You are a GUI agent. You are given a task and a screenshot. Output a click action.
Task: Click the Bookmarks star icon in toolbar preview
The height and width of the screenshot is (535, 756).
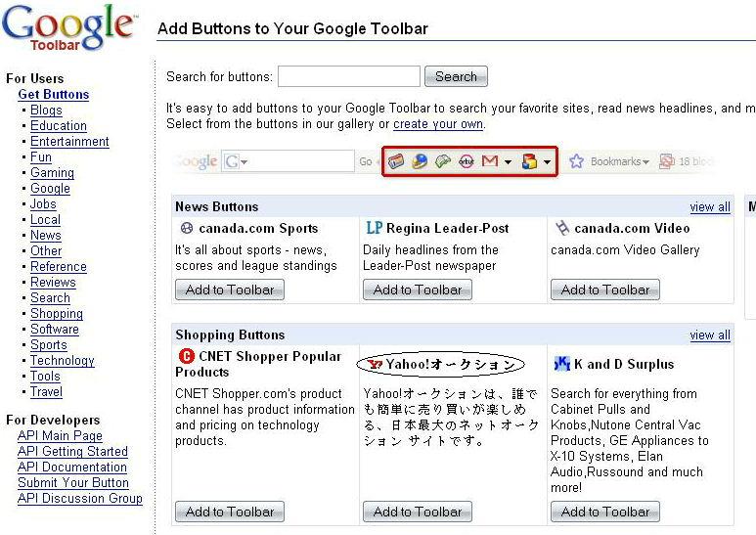point(576,161)
